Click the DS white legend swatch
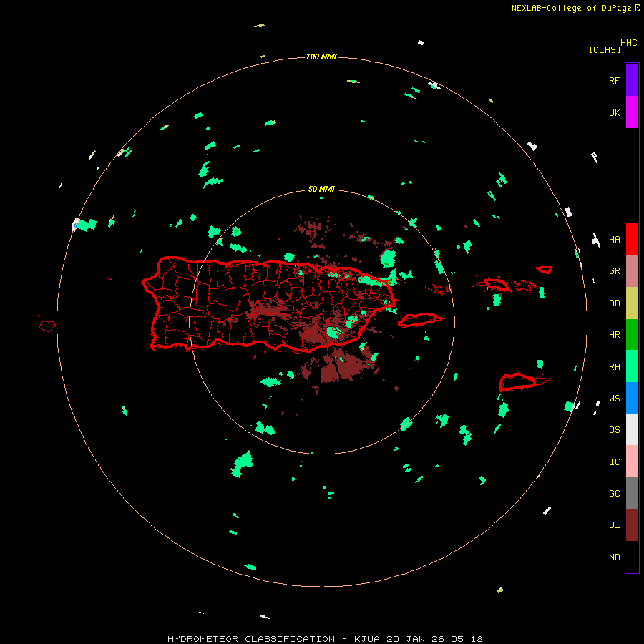Screen dimensions: 644x644 (x=632, y=429)
